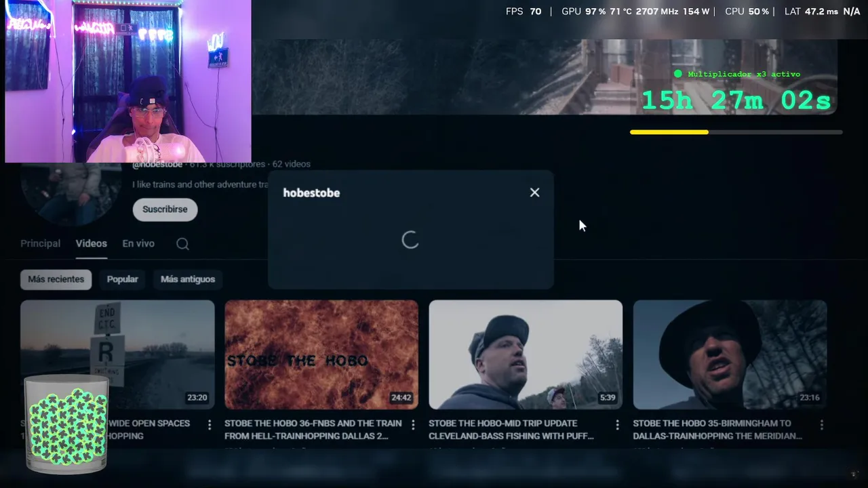Click the STOBE THE HOBO 35-BIRMINGHAM video title
This screenshot has height=488, width=868.
pyautogui.click(x=717, y=430)
